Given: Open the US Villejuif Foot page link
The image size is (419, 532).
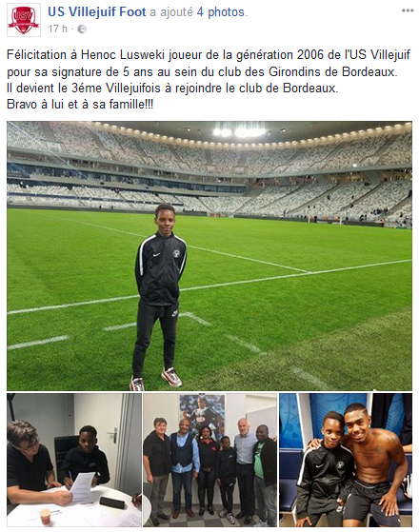Looking at the screenshot, I should tap(97, 11).
